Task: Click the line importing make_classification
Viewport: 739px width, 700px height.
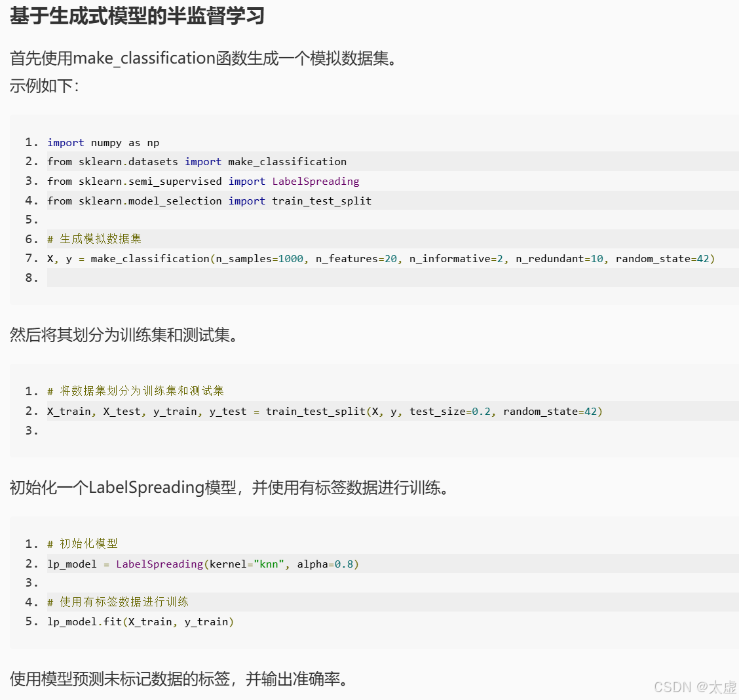Action: tap(197, 162)
